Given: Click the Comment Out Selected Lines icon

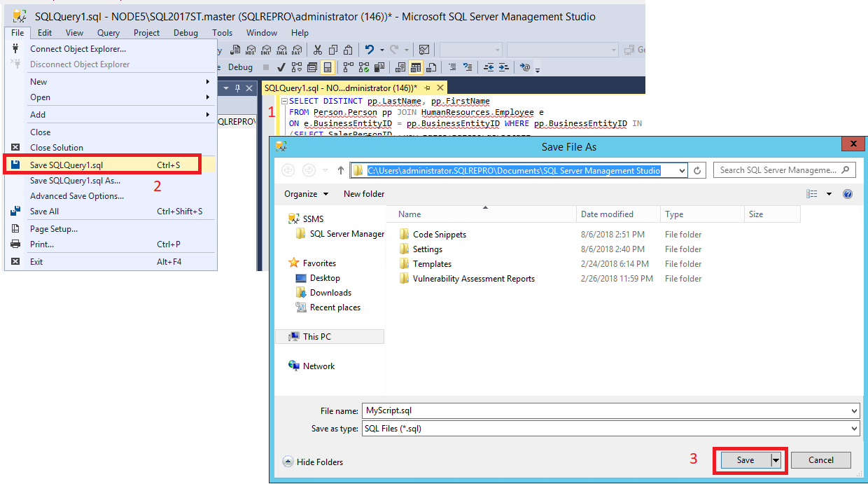Looking at the screenshot, I should [x=453, y=67].
